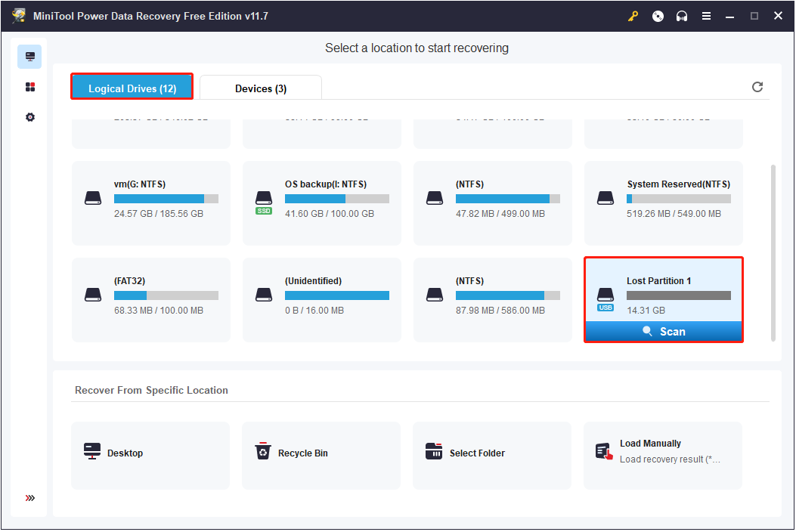
Task: Select the System Reserved(NTFS) label
Action: [x=679, y=184]
